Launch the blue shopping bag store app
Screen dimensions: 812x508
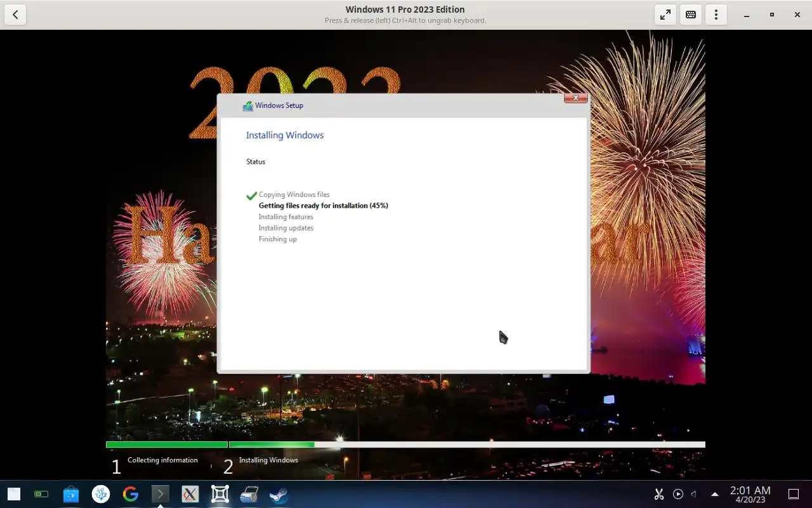coord(71,494)
